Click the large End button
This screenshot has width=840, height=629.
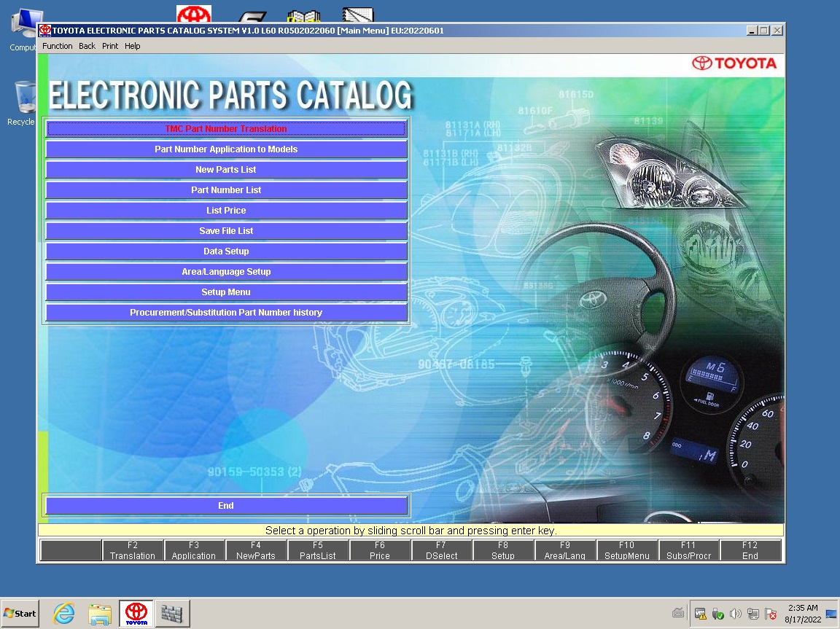(226, 505)
